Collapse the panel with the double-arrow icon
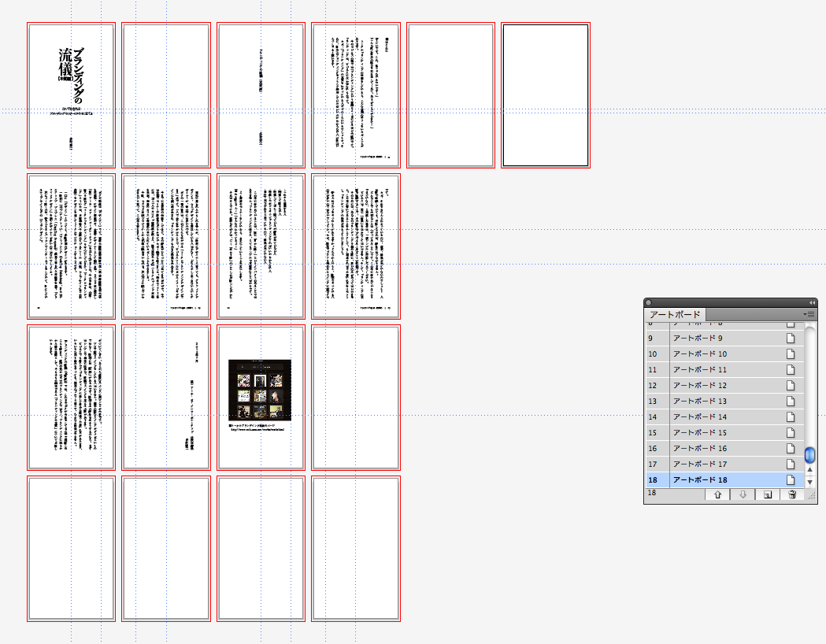The width and height of the screenshot is (826, 644). click(812, 303)
